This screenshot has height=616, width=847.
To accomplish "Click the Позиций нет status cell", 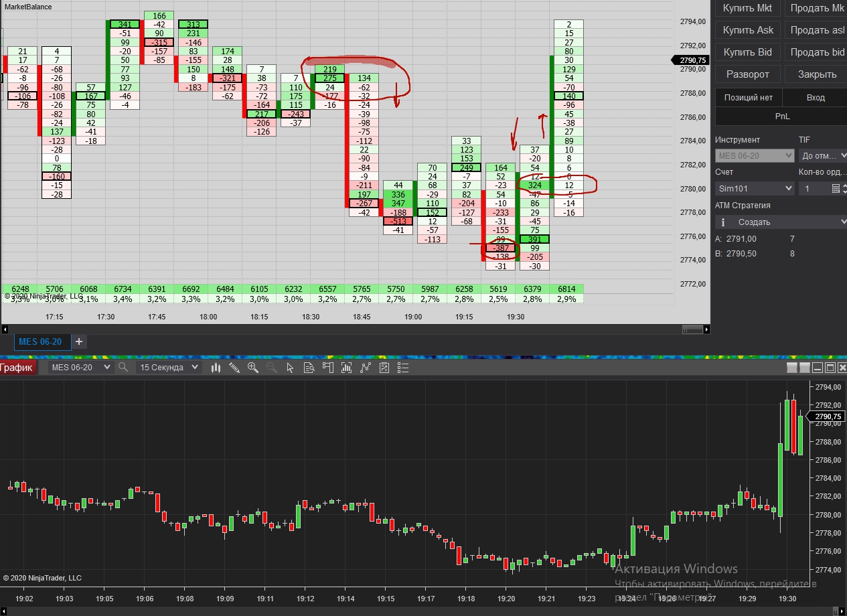I will point(749,98).
